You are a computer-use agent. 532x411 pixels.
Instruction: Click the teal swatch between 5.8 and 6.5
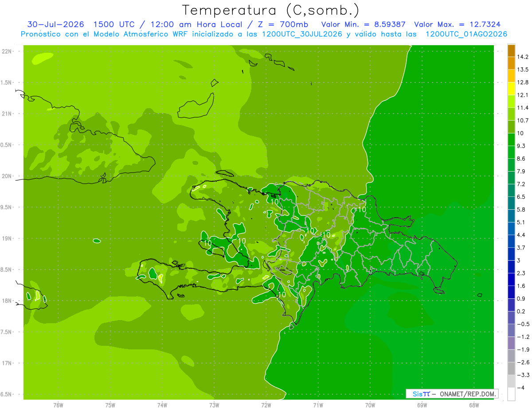click(511, 203)
